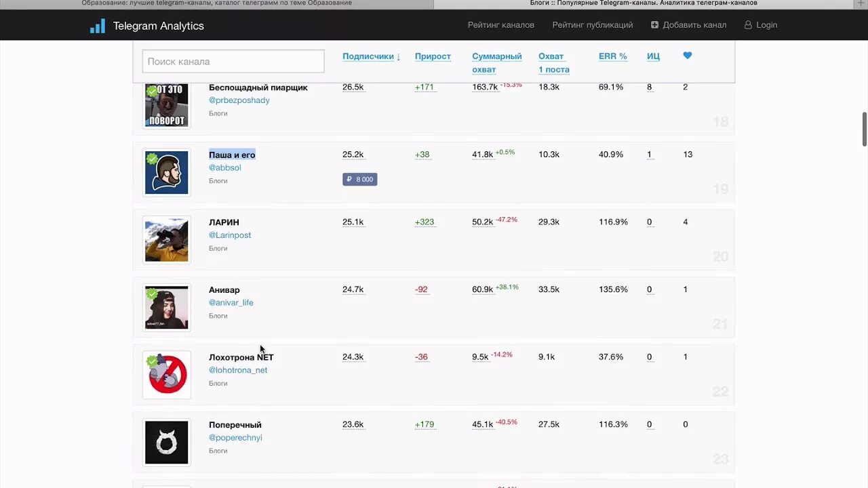Click the 29.3k post reach value
The image size is (868, 488).
(x=549, y=222)
